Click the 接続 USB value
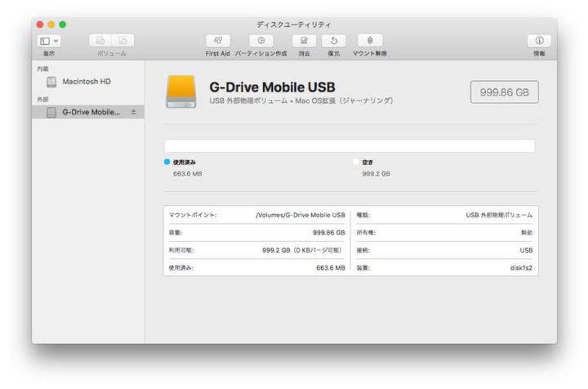The width and height of the screenshot is (588, 389). (526, 250)
